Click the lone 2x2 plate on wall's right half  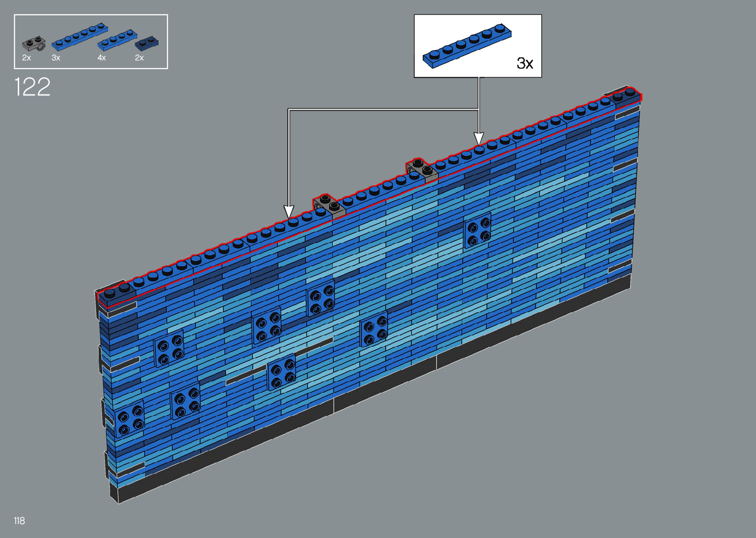click(x=477, y=230)
